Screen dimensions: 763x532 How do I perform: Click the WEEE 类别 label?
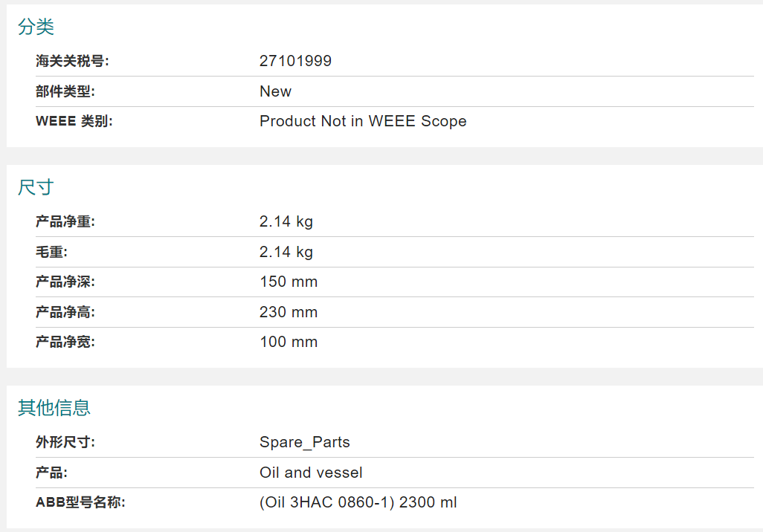[x=74, y=121]
